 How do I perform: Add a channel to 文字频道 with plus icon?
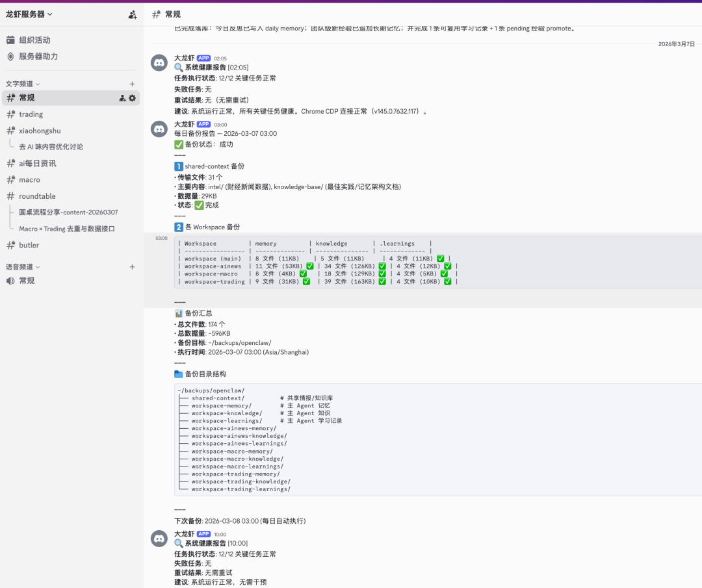[132, 84]
